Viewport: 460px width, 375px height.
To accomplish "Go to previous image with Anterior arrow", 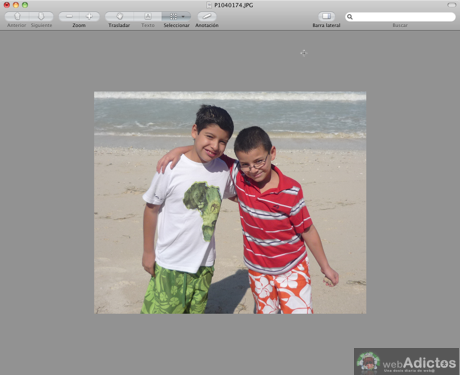I will 17,16.
